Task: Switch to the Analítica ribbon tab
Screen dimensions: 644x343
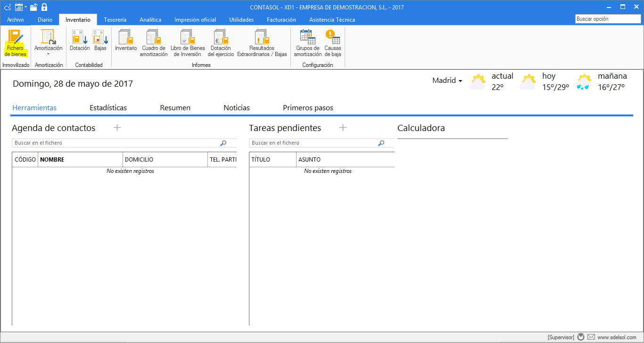Action: point(150,20)
